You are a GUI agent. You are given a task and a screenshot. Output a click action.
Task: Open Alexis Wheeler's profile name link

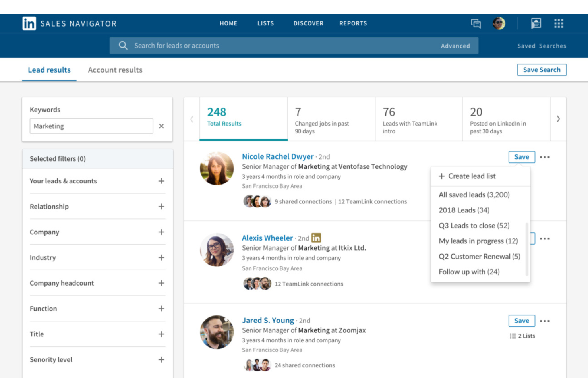(x=267, y=238)
